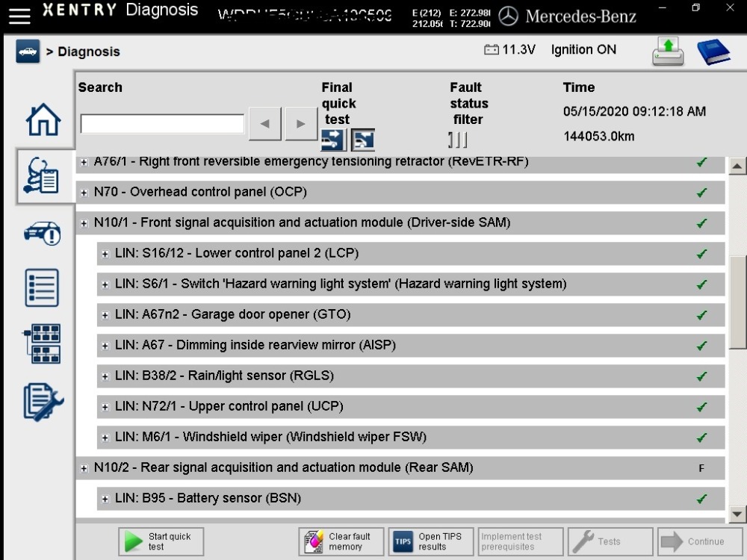Click the vehicle icon beside Diagnosis breadcrumb
This screenshot has width=747, height=560.
click(x=28, y=51)
